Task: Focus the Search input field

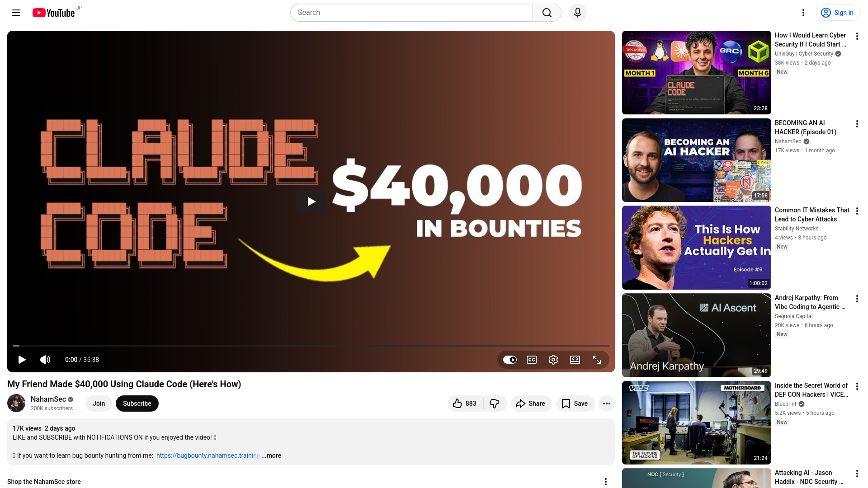Action: tap(411, 13)
